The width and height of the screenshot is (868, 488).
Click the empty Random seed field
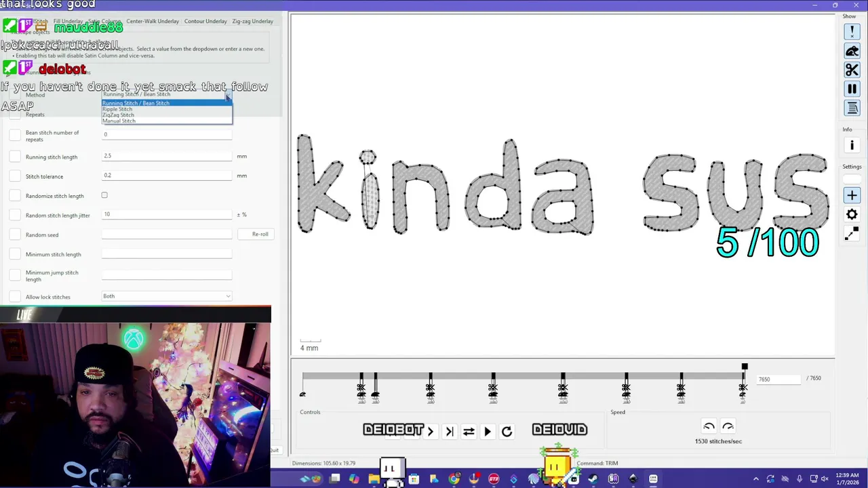[167, 234]
